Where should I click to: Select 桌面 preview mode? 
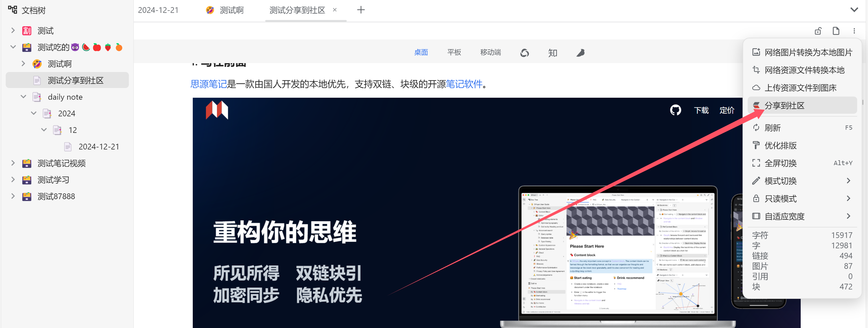tap(421, 52)
